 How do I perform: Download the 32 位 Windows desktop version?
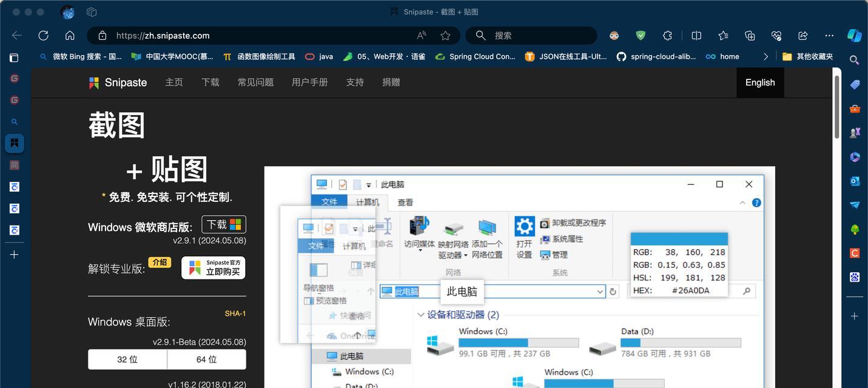pyautogui.click(x=127, y=360)
